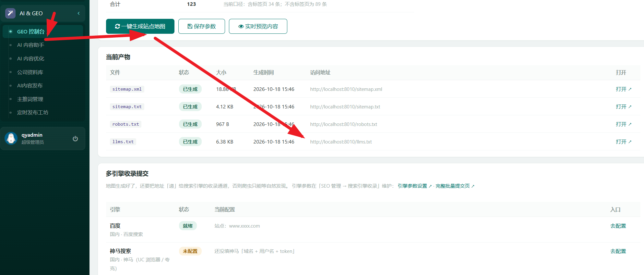
Task: Click the robots.txt URL address
Action: click(343, 124)
